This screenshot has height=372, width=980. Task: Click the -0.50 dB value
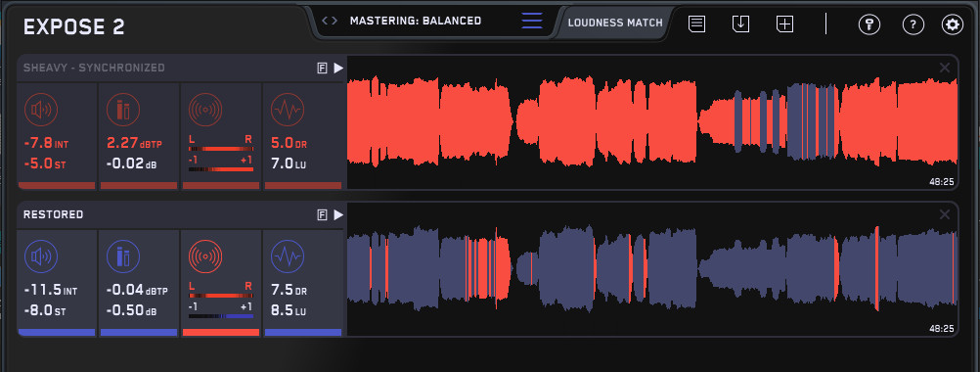[132, 311]
